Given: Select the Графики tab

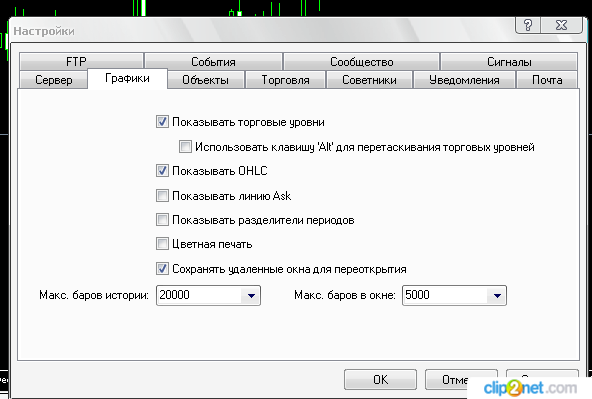Looking at the screenshot, I should (x=127, y=79).
